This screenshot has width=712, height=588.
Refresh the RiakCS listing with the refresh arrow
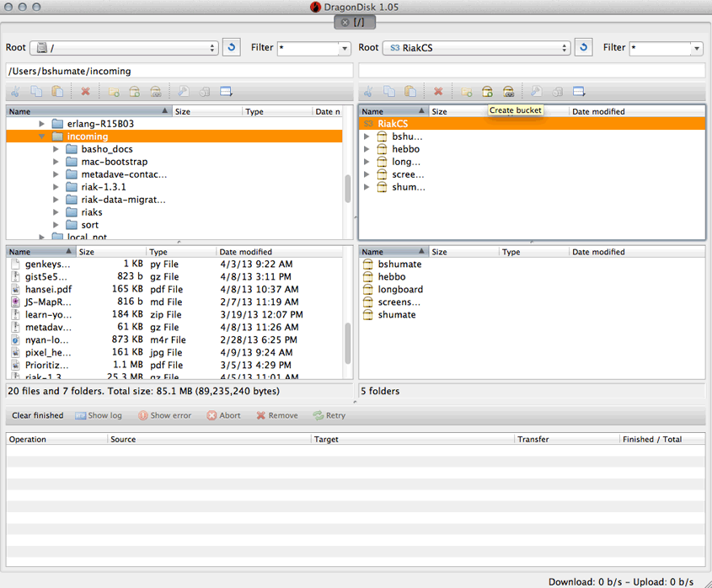583,47
